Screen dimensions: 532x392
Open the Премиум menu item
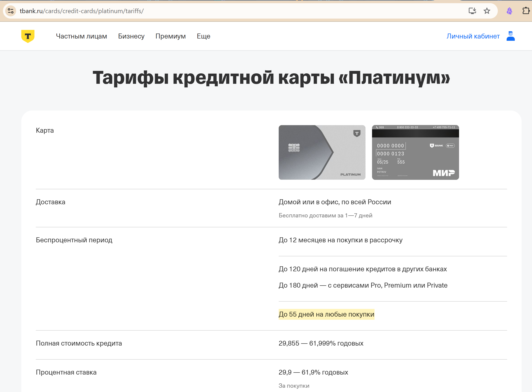[170, 36]
